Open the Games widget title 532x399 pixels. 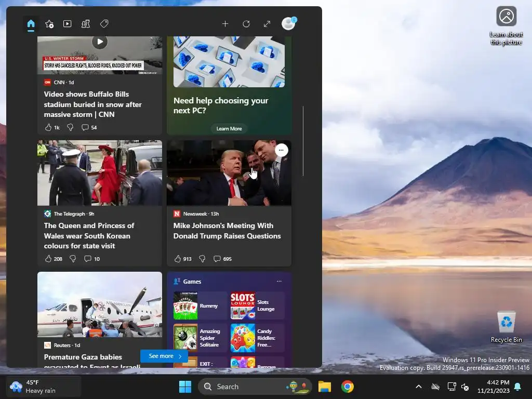tap(192, 282)
